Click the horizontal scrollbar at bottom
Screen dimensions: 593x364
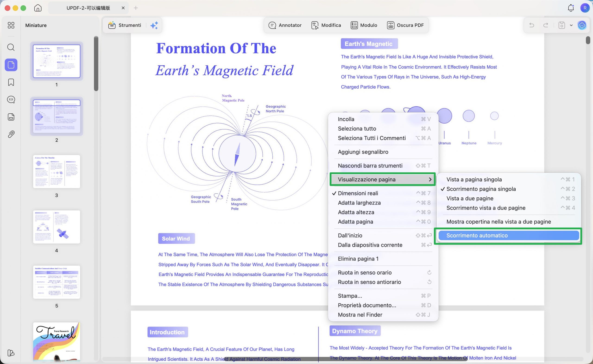click(346, 359)
